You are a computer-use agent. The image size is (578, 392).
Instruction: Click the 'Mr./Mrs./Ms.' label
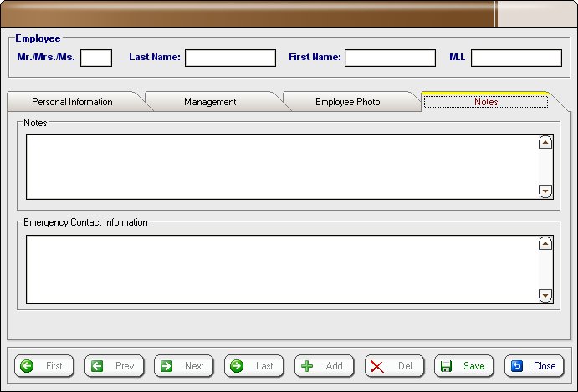[46, 57]
